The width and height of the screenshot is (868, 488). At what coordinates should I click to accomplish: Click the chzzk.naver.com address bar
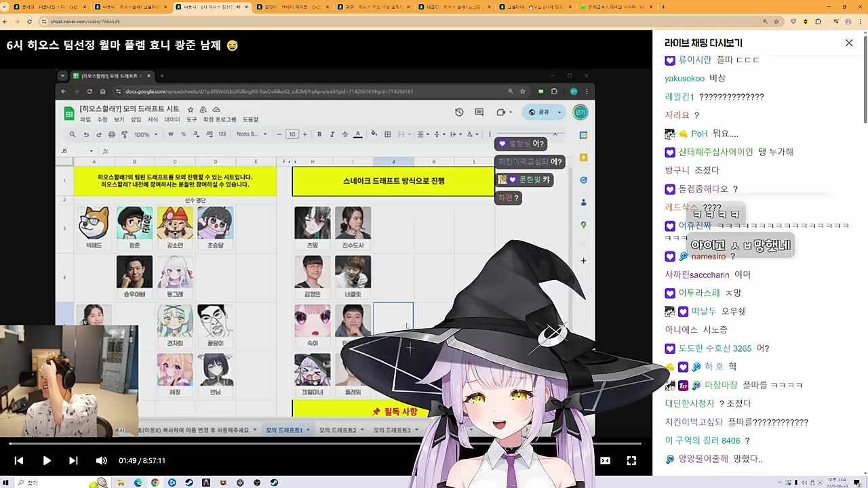[x=400, y=22]
